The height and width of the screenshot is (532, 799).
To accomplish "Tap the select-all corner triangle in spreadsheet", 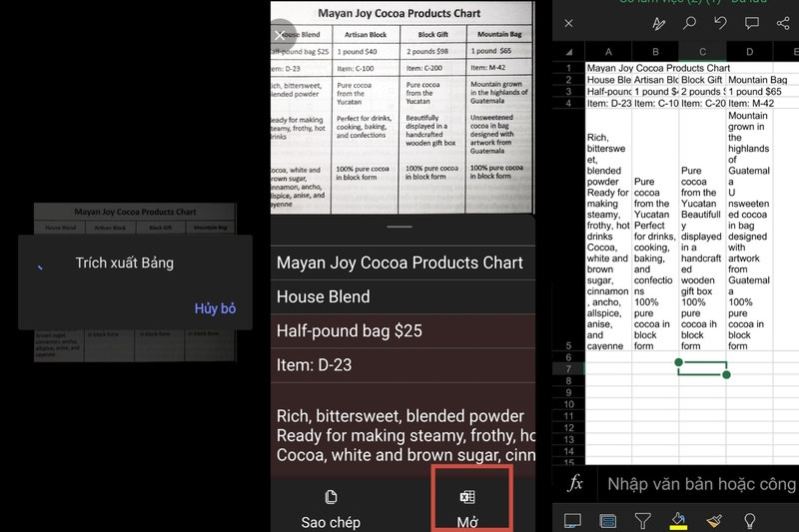I will (569, 52).
